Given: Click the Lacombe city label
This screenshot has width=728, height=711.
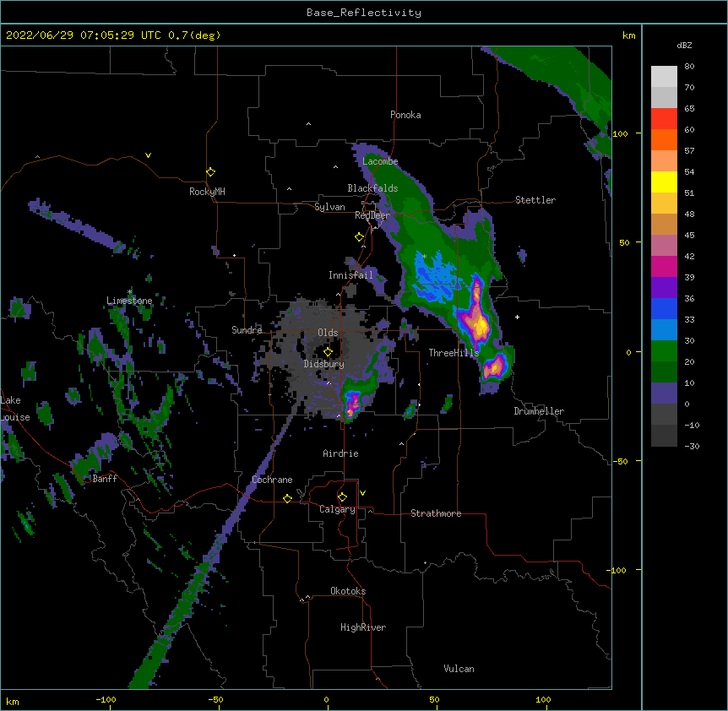Looking at the screenshot, I should (x=380, y=161).
